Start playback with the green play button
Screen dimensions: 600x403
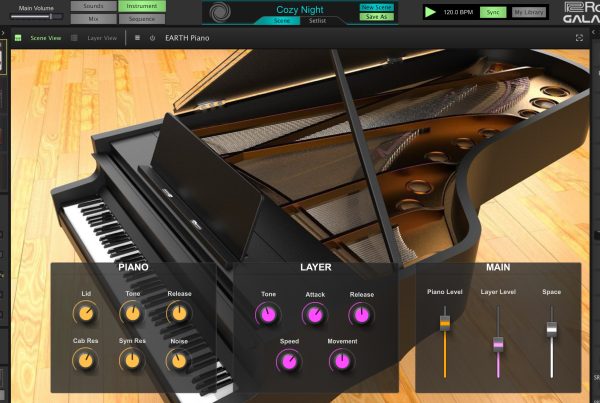point(430,12)
